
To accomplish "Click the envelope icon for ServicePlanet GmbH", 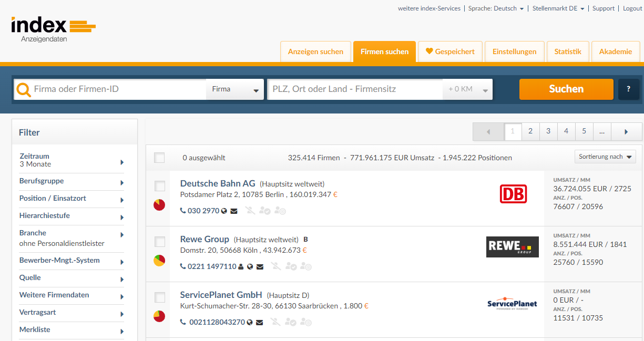I will [x=259, y=322].
